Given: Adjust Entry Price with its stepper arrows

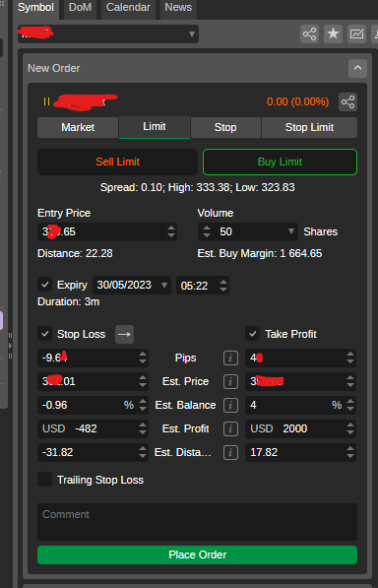Looking at the screenshot, I should click(171, 231).
